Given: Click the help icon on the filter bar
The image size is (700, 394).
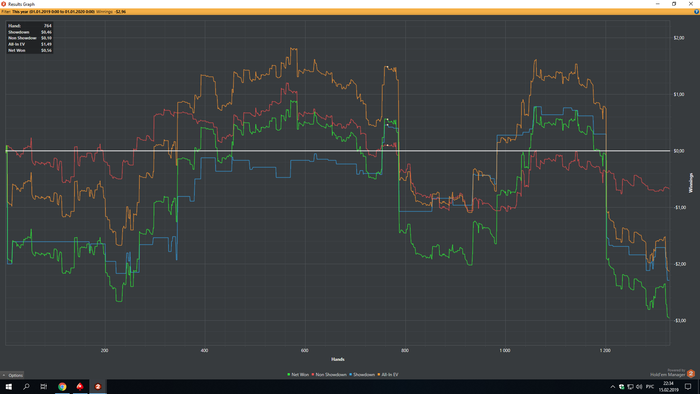Looking at the screenshot, I should point(696,12).
